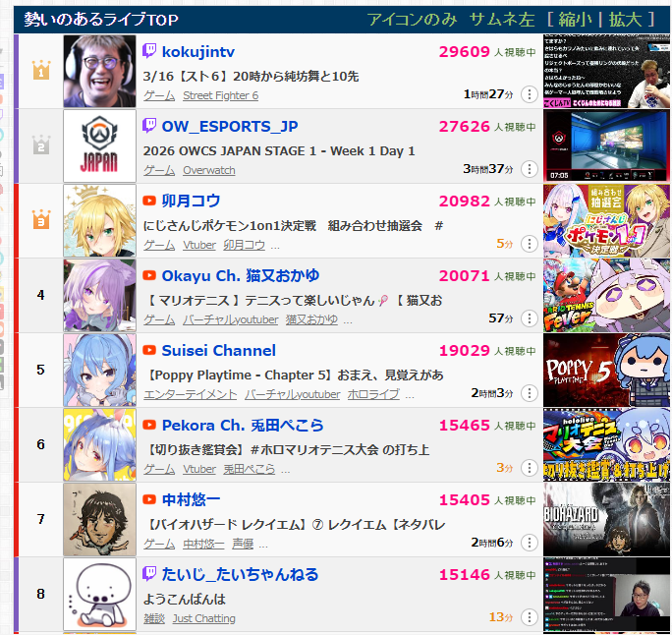
Task: Open the 卯月コウ channel link
Action: [191, 201]
